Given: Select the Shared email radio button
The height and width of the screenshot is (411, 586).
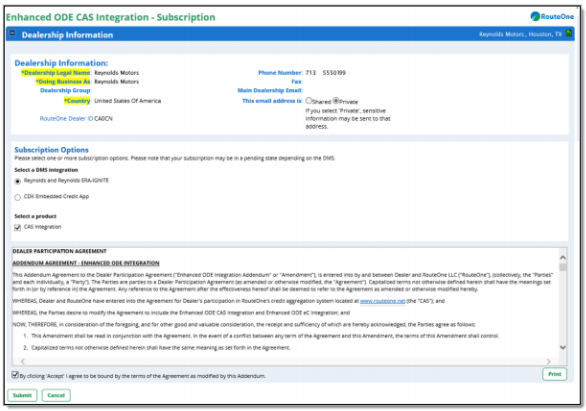Looking at the screenshot, I should [x=309, y=101].
